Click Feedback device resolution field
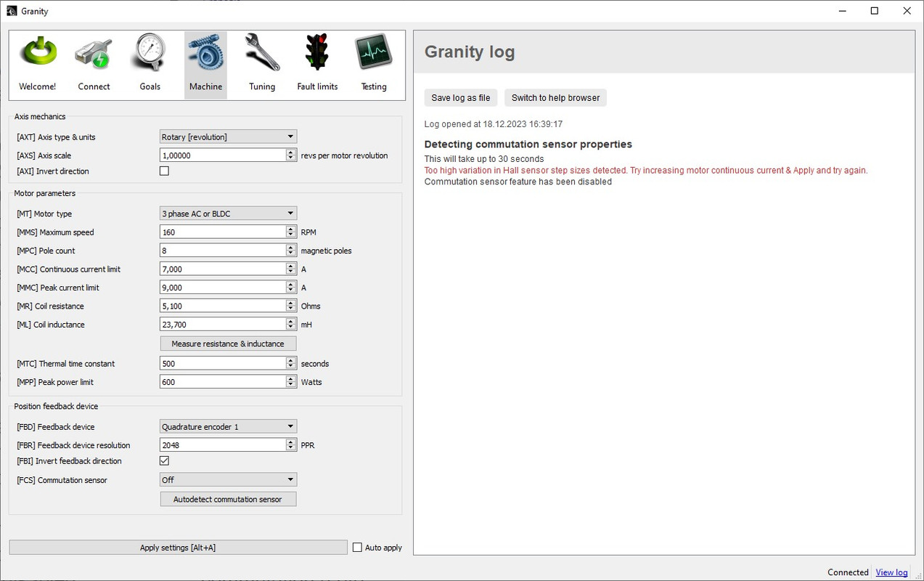 223,445
